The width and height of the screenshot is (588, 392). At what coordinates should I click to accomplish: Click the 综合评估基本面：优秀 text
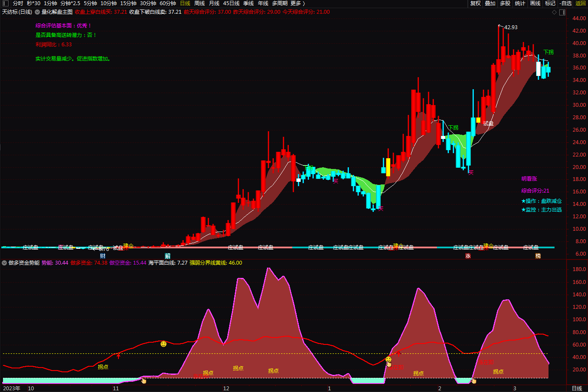click(x=64, y=26)
